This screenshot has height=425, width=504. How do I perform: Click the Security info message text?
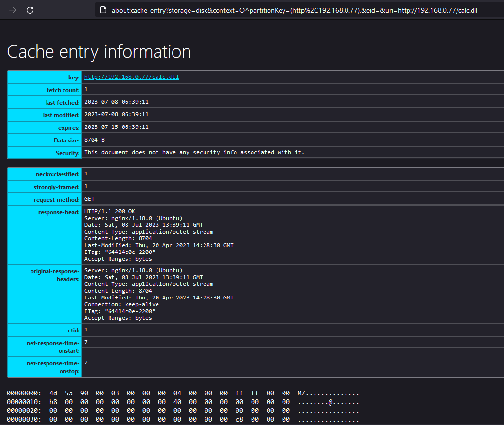click(x=194, y=152)
